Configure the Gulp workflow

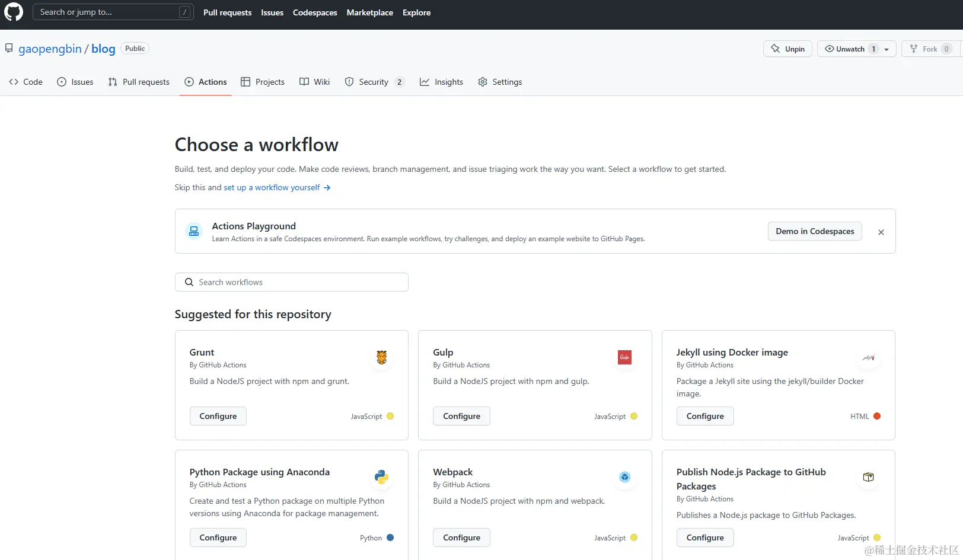tap(461, 416)
